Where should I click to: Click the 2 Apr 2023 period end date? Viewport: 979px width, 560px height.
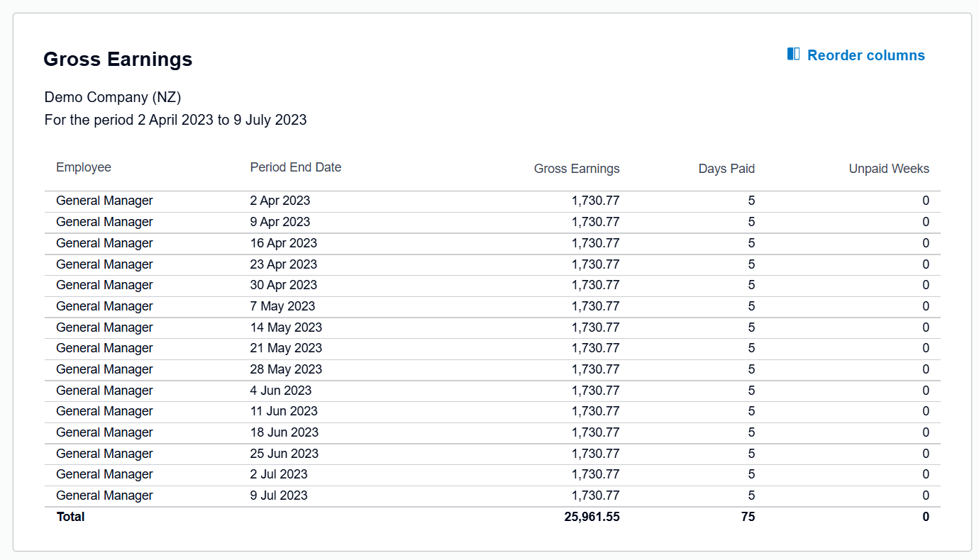(x=280, y=201)
